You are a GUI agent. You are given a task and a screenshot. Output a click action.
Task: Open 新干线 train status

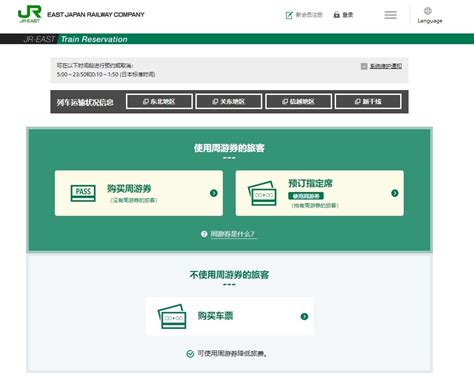tap(368, 101)
